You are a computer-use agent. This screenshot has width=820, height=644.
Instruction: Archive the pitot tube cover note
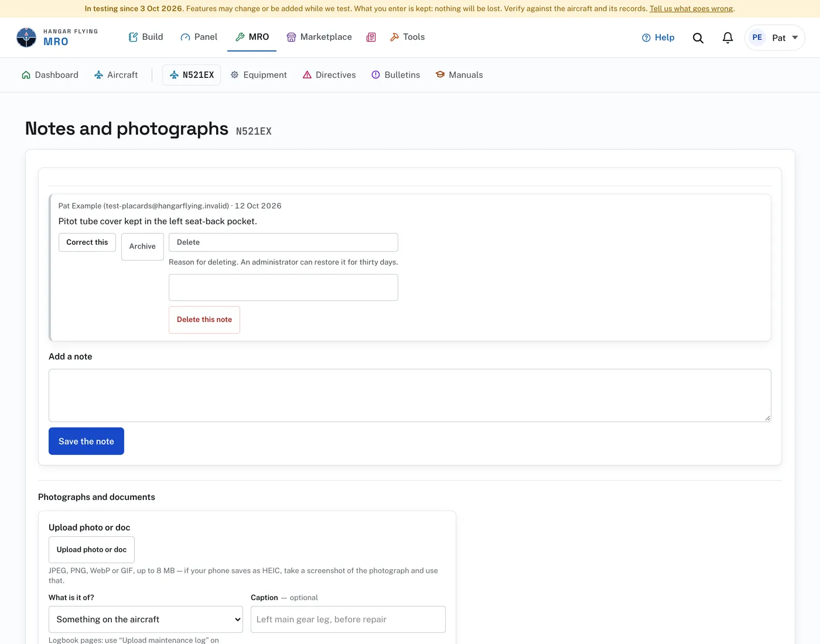[142, 246]
